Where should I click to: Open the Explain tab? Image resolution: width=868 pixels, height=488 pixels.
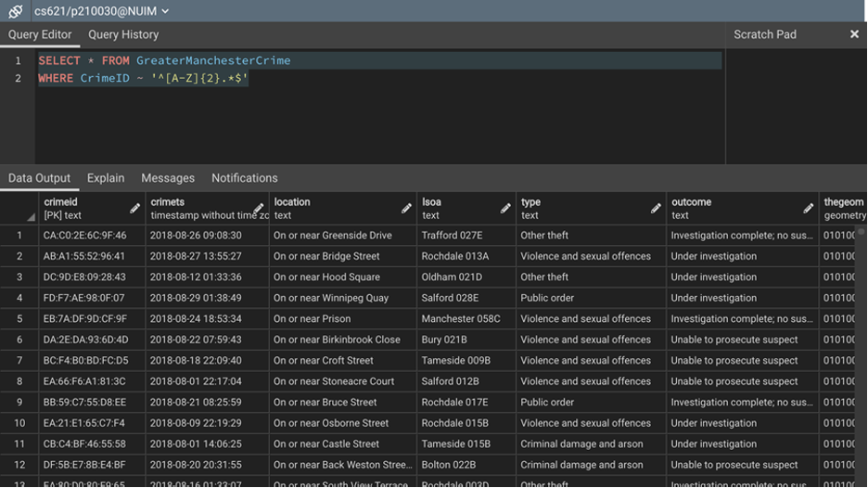click(x=106, y=178)
